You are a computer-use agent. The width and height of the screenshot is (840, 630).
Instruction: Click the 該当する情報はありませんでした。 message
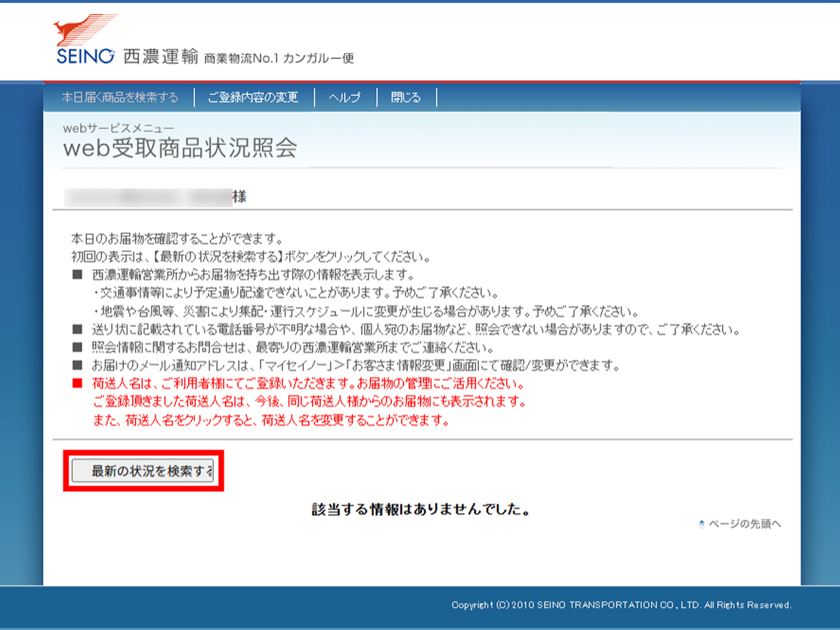[x=421, y=509]
